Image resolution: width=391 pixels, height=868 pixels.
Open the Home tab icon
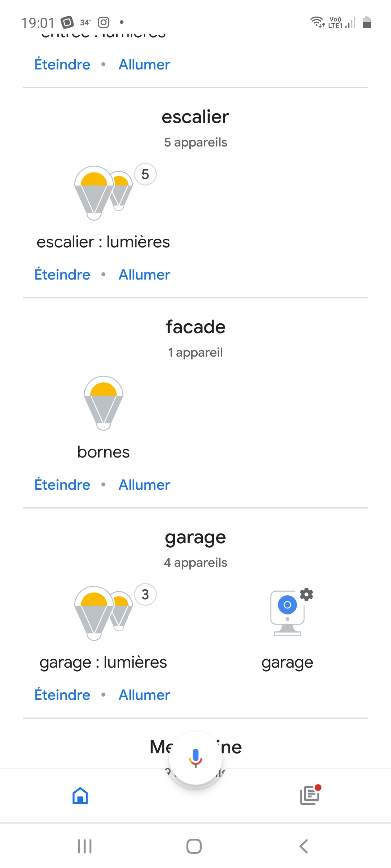click(80, 796)
